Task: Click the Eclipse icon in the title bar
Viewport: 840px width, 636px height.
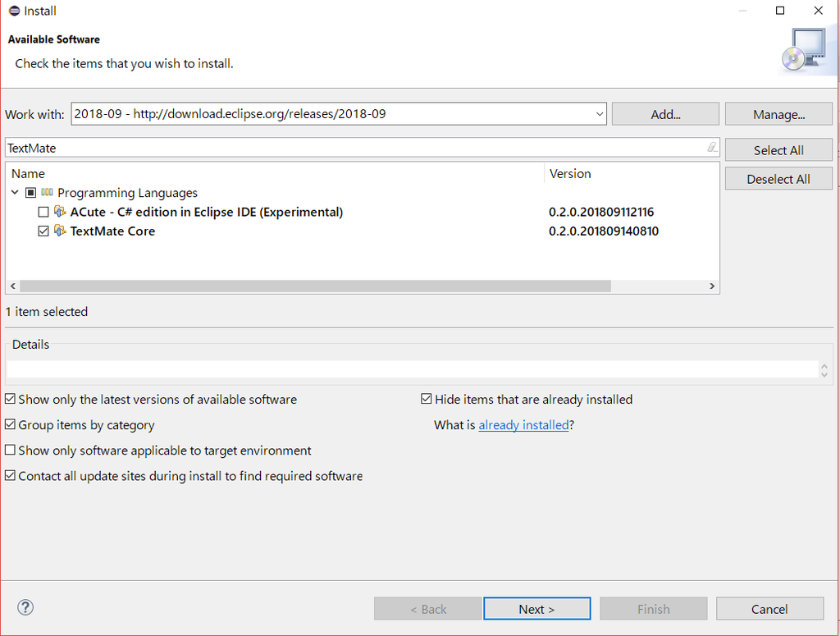Action: tap(15, 11)
